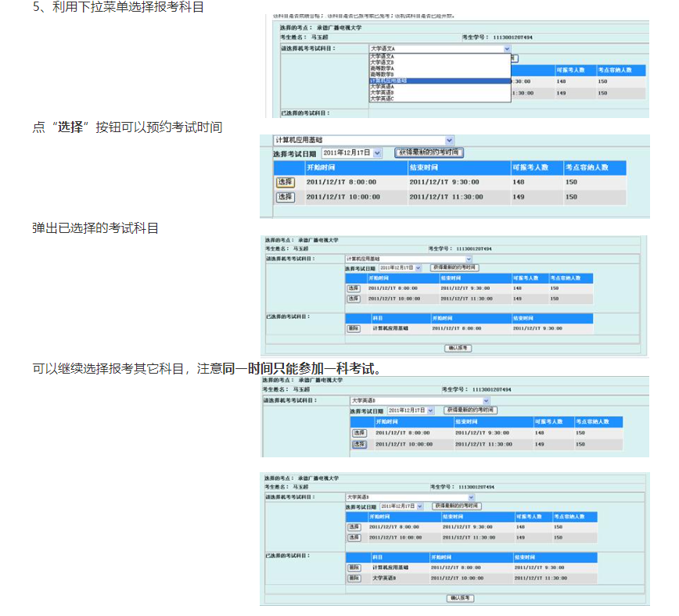Click the 可报考人数 column header in second image
The height and width of the screenshot is (616, 679).
click(530, 167)
